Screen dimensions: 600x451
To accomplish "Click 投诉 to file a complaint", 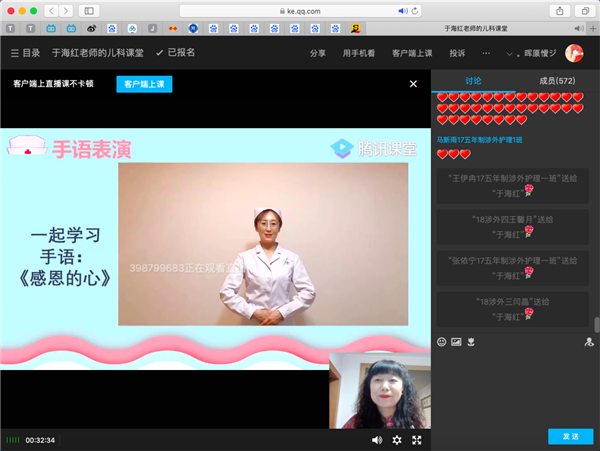I will click(457, 53).
